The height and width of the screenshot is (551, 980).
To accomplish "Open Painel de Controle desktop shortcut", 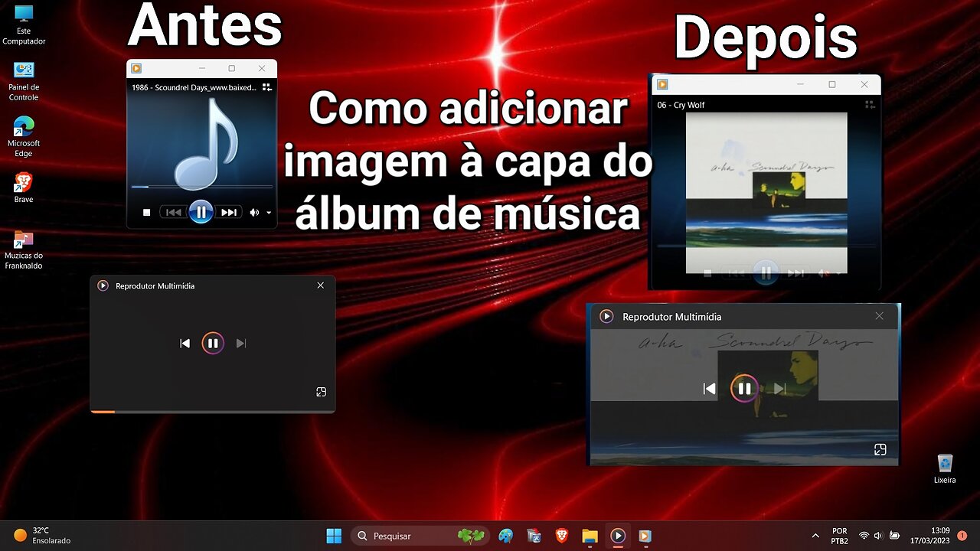I will tap(24, 81).
